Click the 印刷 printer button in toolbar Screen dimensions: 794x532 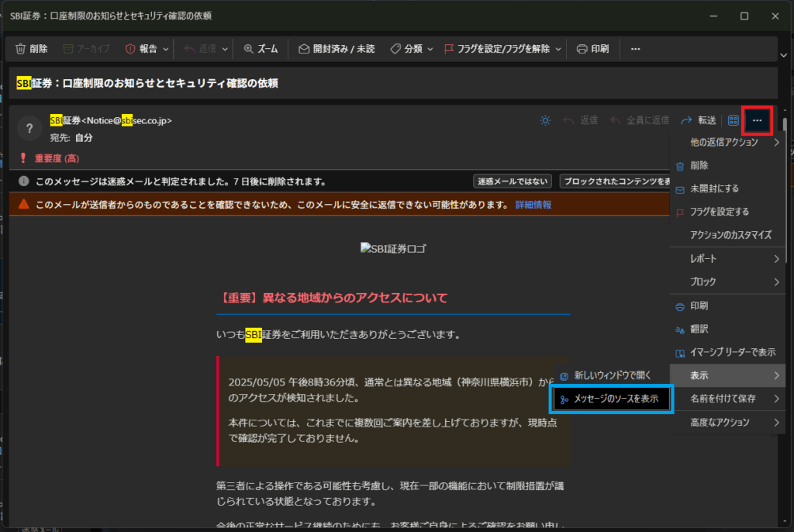point(593,49)
